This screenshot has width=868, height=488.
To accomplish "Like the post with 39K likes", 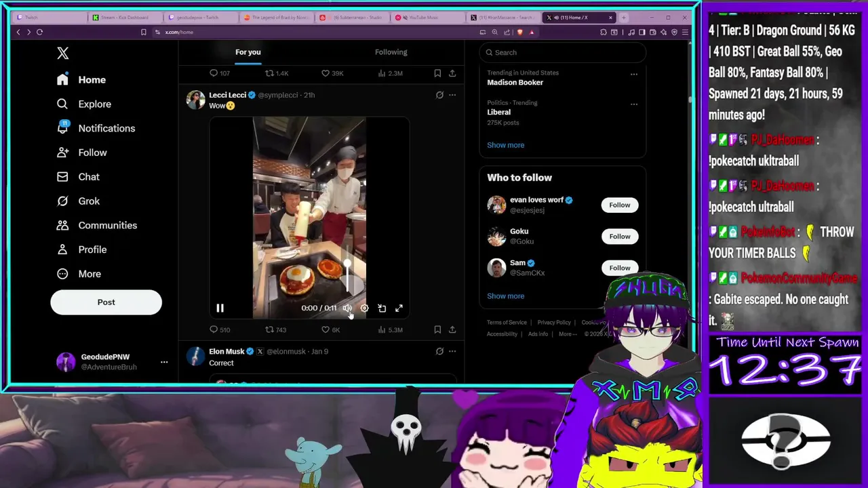I will tap(332, 73).
